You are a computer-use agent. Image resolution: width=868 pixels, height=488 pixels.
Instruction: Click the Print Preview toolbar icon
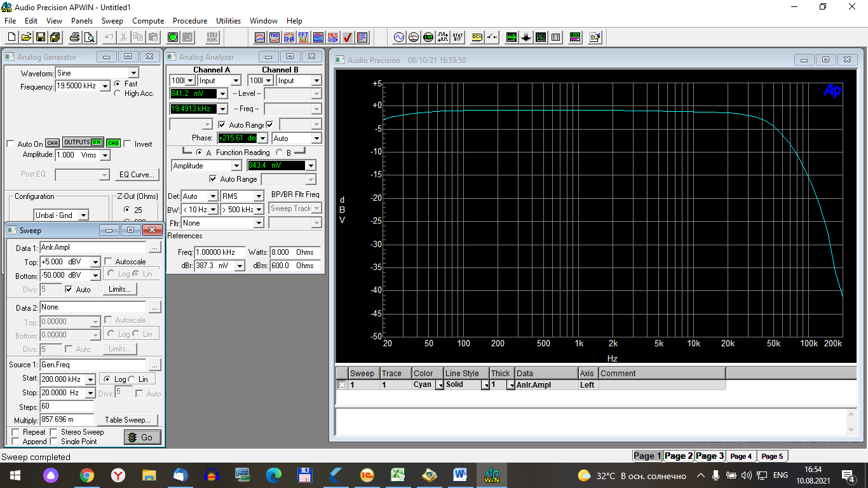coord(90,37)
